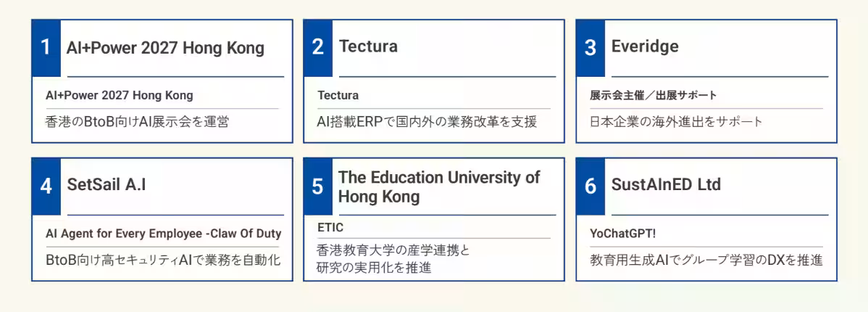Click description 教育用生成AIでグループ学習のDXを推進
Screen dimensions: 868x312
point(706,260)
